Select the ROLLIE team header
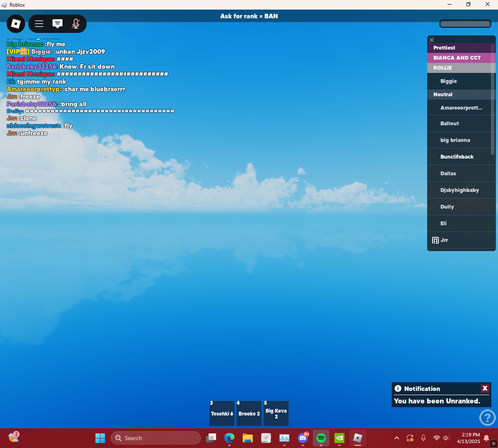 [461, 68]
